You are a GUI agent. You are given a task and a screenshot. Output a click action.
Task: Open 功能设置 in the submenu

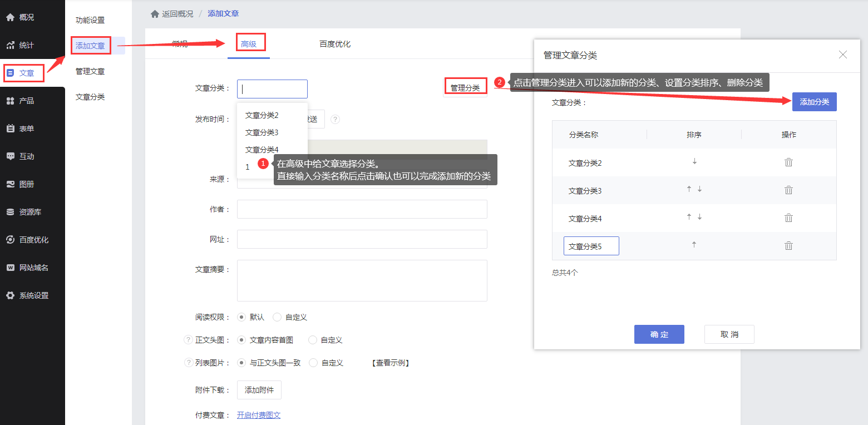pos(90,20)
